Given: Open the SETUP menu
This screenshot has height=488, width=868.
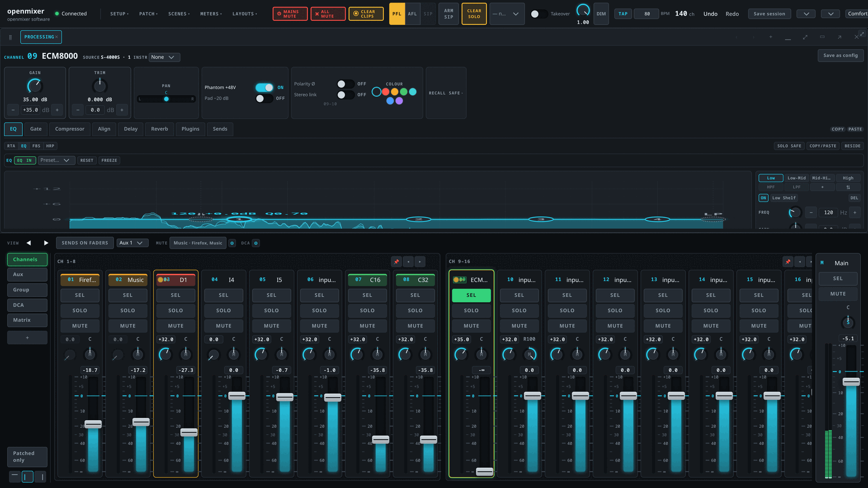Looking at the screenshot, I should [x=119, y=14].
